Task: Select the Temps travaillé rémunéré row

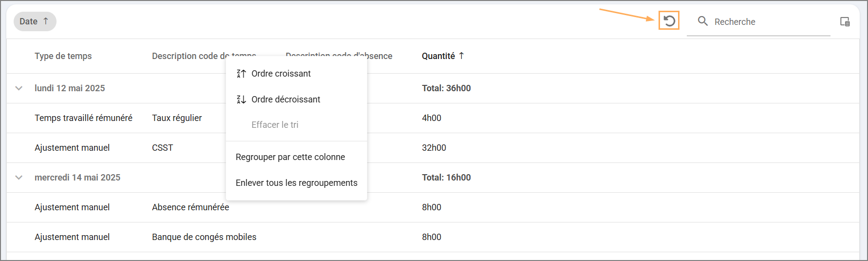Action: pyautogui.click(x=83, y=118)
